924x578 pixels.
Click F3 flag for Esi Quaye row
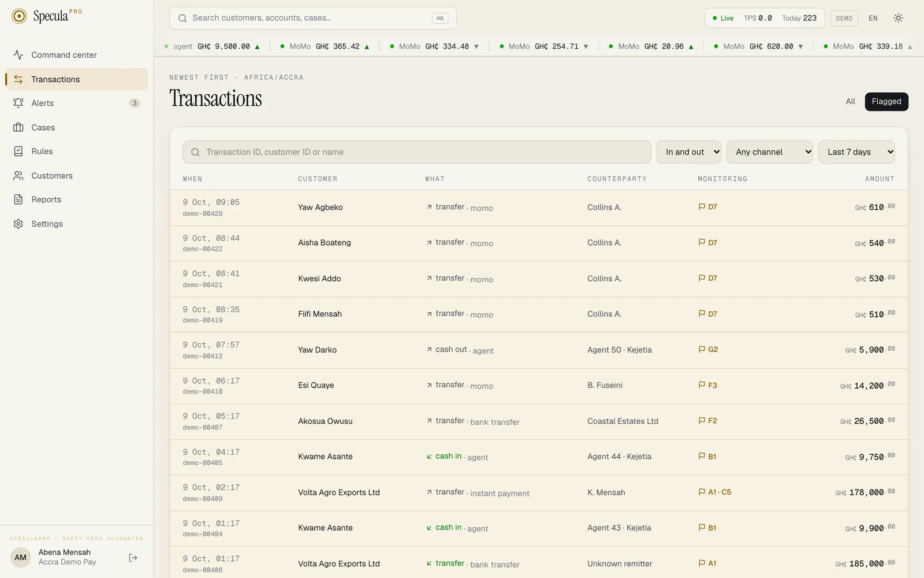(708, 385)
